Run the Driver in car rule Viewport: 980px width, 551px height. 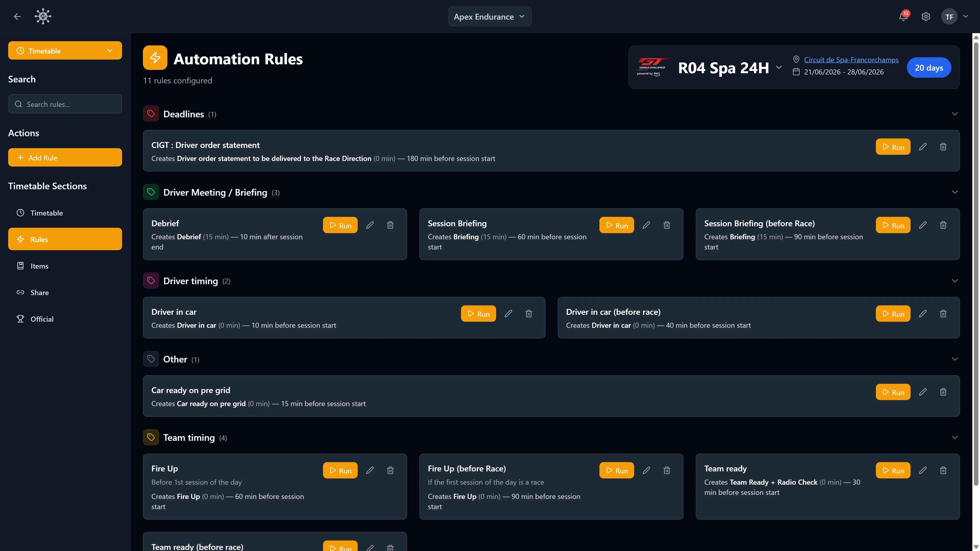(478, 314)
